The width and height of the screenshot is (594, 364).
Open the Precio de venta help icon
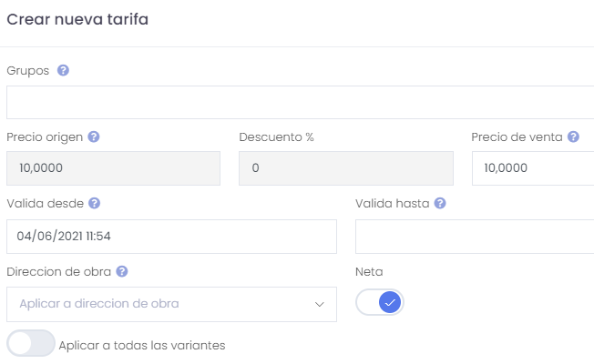573,136
